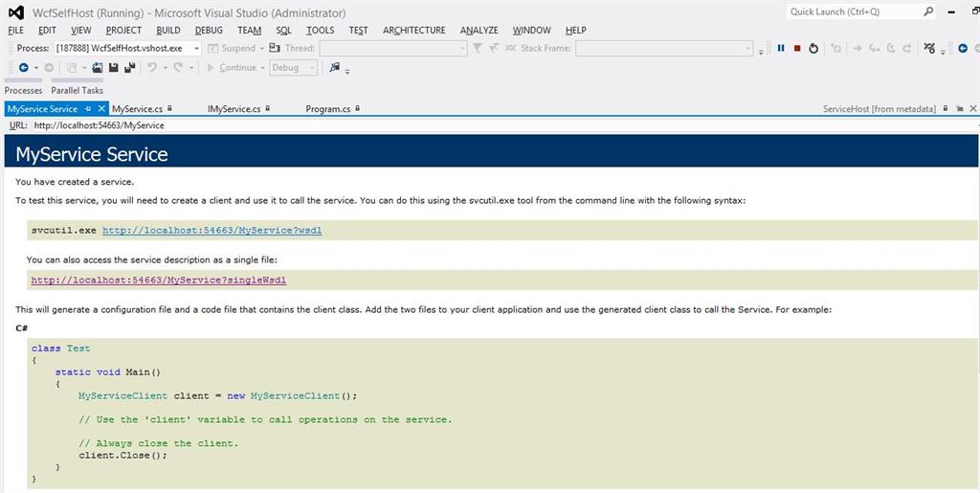Expand the Undo history dropdown arrow

point(165,67)
